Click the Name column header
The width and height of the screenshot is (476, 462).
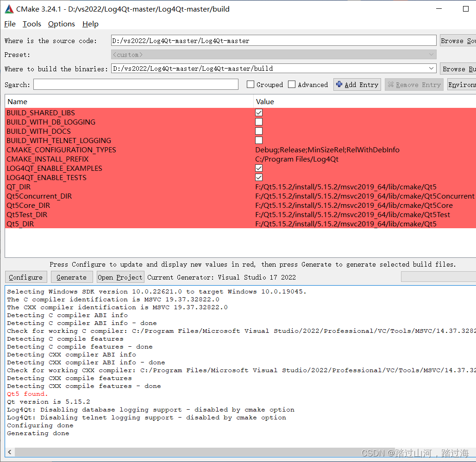(x=17, y=102)
